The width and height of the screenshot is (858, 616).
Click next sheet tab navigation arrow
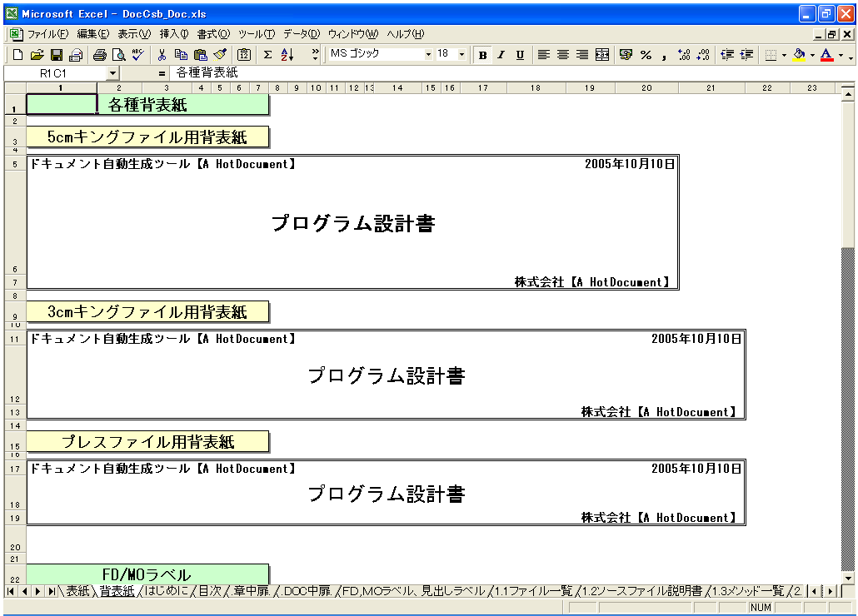coord(37,591)
